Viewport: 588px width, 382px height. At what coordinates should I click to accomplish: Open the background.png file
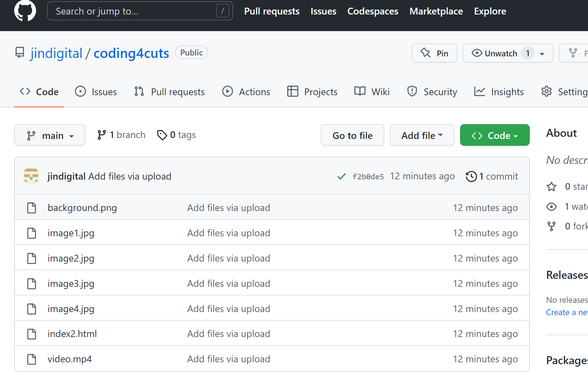click(82, 208)
